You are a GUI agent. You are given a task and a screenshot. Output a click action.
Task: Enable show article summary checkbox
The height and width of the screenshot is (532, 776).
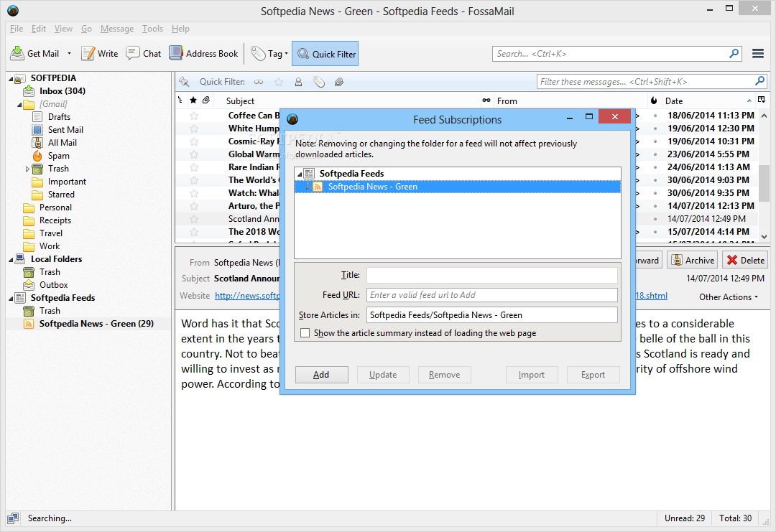point(305,332)
